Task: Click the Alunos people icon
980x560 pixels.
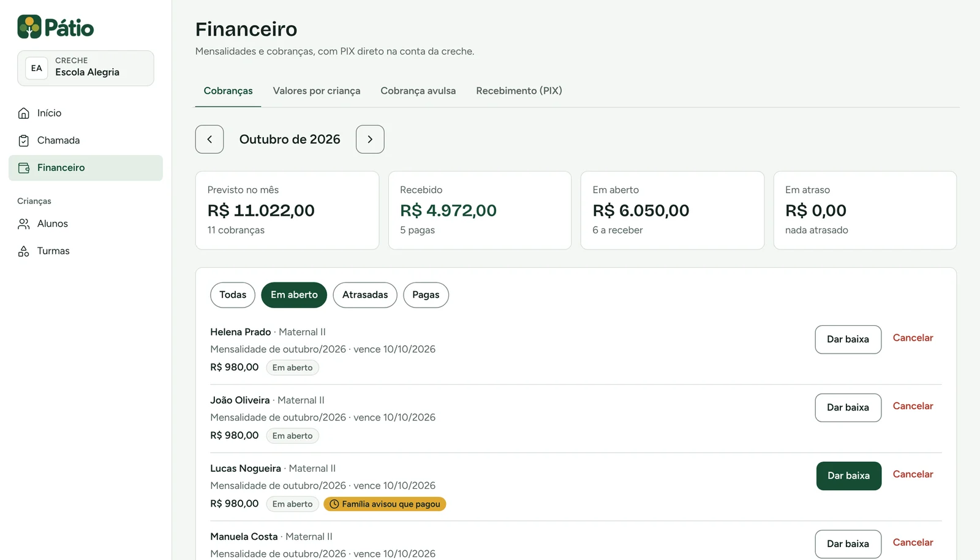Action: (x=24, y=224)
